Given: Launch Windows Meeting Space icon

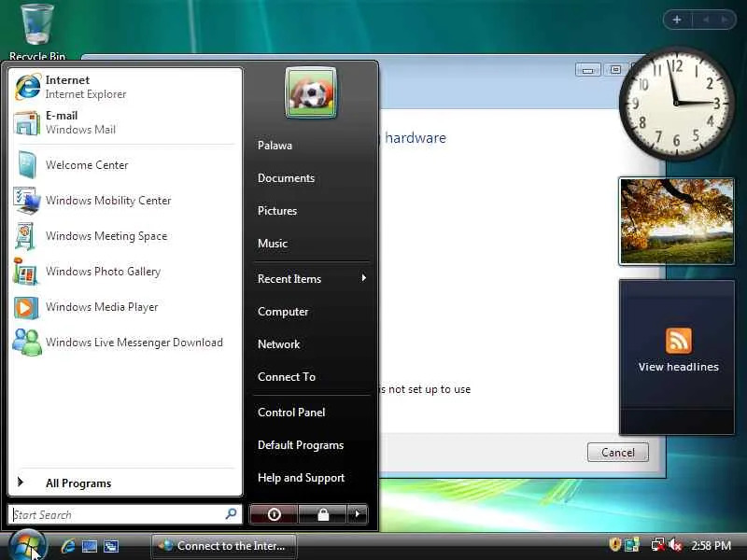Looking at the screenshot, I should pyautogui.click(x=26, y=236).
